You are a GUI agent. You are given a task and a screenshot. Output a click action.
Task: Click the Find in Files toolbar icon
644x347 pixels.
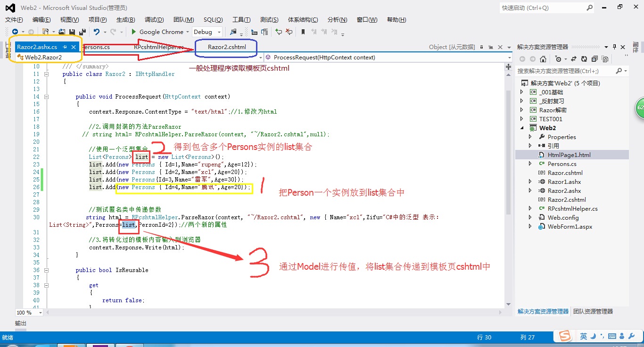(233, 32)
